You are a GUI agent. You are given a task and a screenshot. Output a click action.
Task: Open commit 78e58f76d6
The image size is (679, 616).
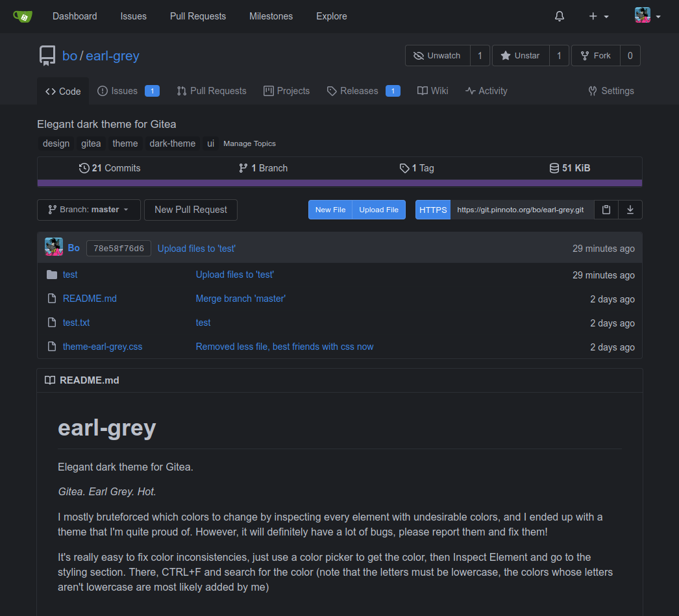tap(119, 248)
